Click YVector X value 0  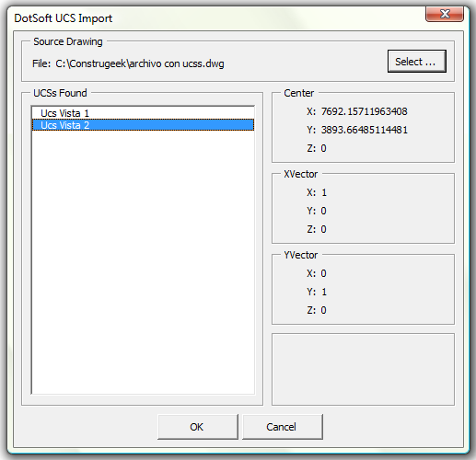(323, 273)
